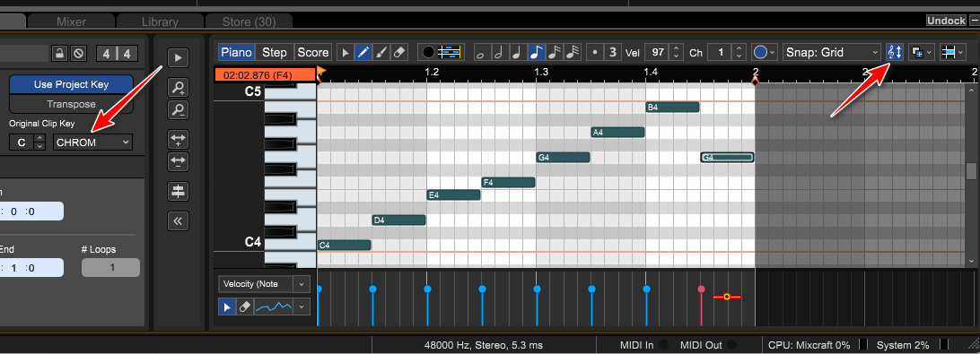
Task: Click the velocity arrow select tool
Action: 228,307
